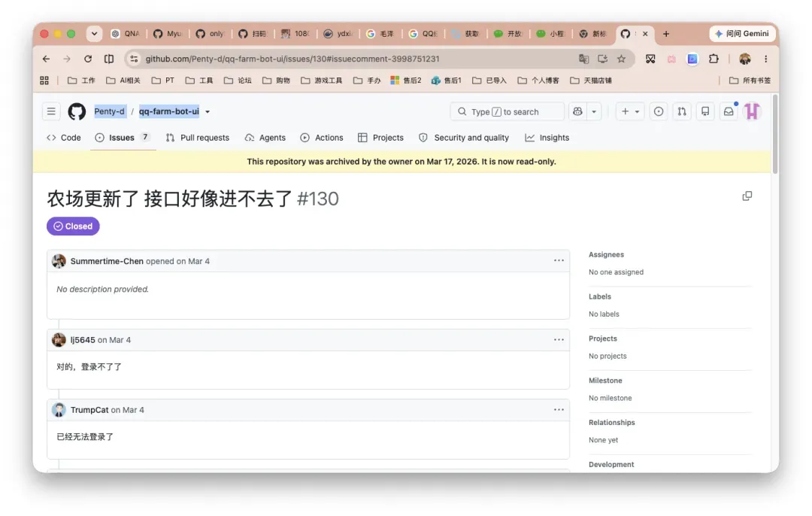
Task: Open the Copilot chat icon
Action: pyautogui.click(x=577, y=111)
